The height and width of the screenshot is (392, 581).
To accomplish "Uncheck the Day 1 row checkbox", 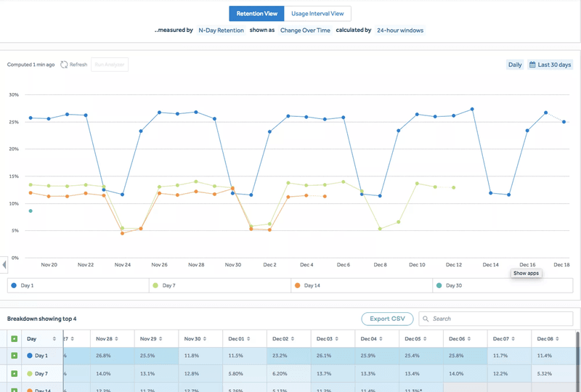I will (x=15, y=356).
